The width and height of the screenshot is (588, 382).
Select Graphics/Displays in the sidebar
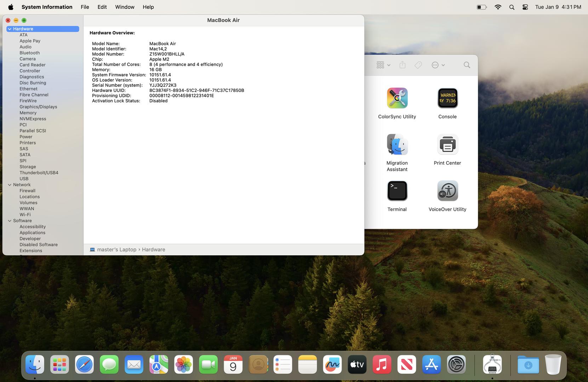pos(38,107)
